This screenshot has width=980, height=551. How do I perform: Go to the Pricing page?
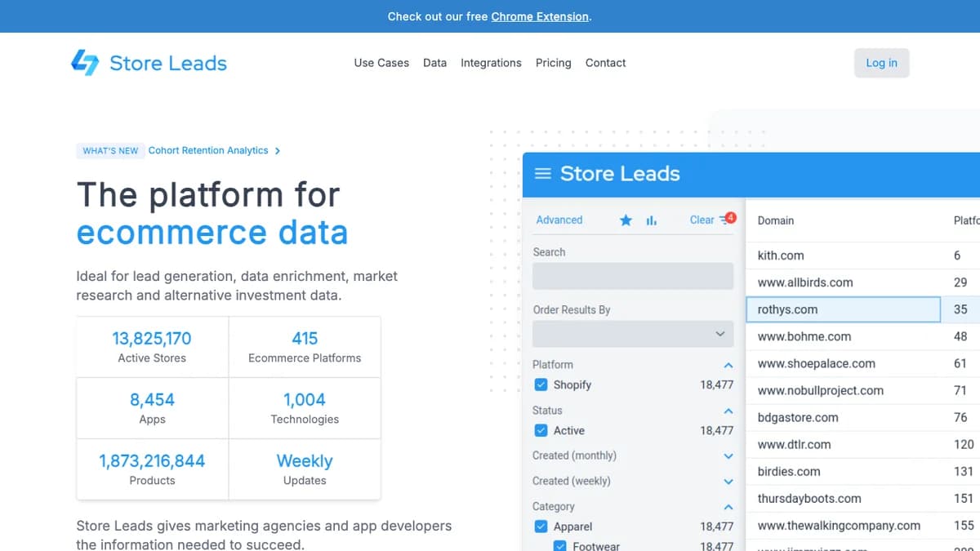tap(553, 63)
